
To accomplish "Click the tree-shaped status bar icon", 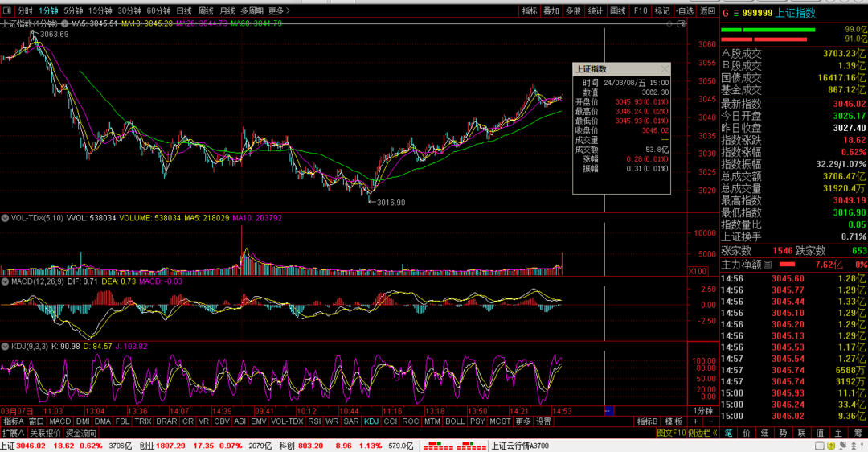I will click(853, 446).
